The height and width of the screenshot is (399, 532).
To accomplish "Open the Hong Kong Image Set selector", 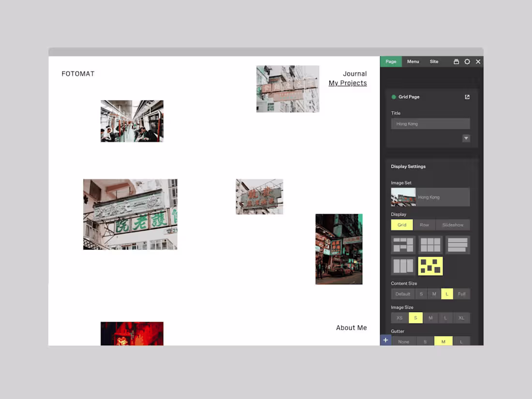I will click(x=430, y=197).
